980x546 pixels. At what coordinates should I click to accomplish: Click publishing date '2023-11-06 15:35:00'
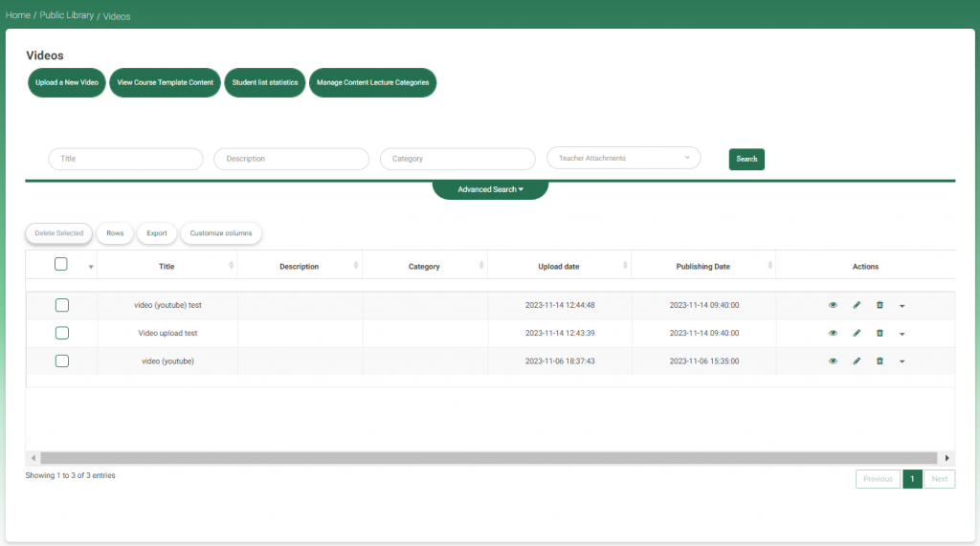click(704, 361)
